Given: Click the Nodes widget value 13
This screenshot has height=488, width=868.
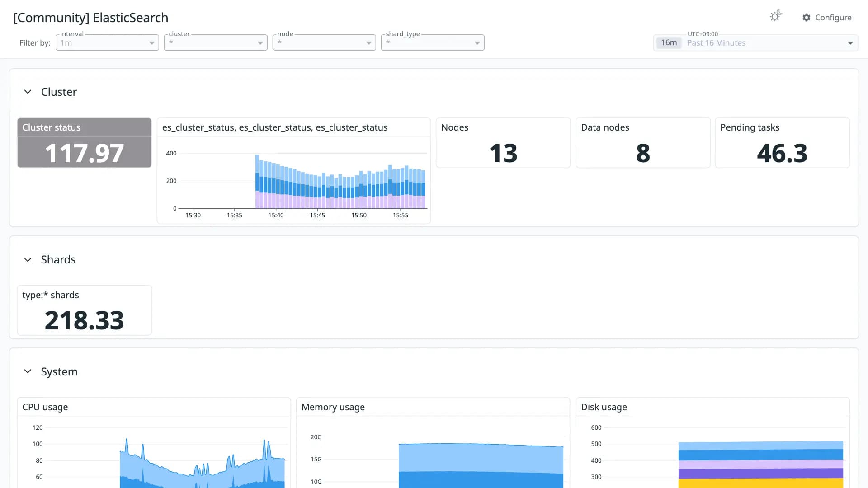Looking at the screenshot, I should point(503,153).
